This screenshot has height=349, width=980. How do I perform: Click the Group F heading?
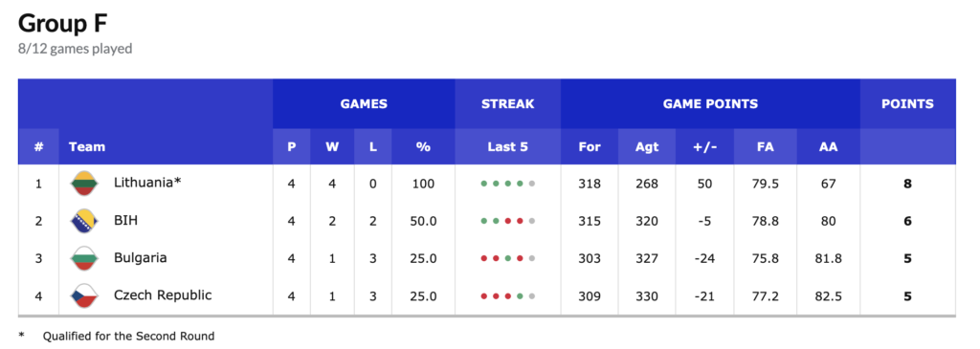pos(62,24)
